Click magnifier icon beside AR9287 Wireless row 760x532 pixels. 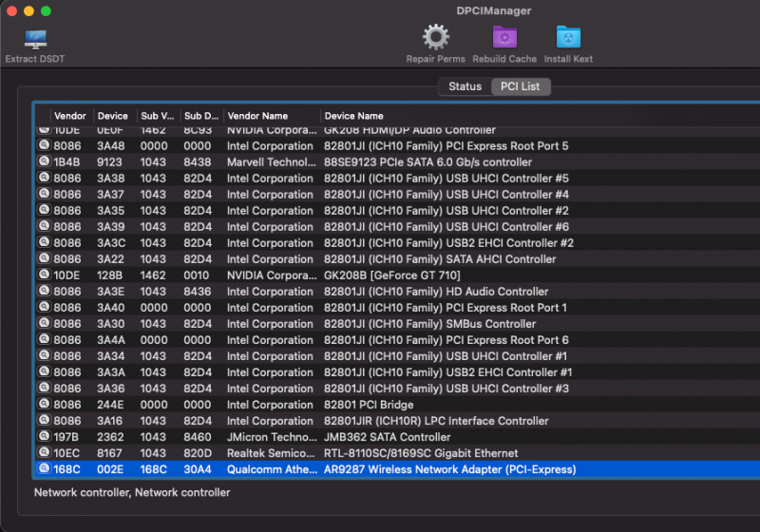pos(44,469)
